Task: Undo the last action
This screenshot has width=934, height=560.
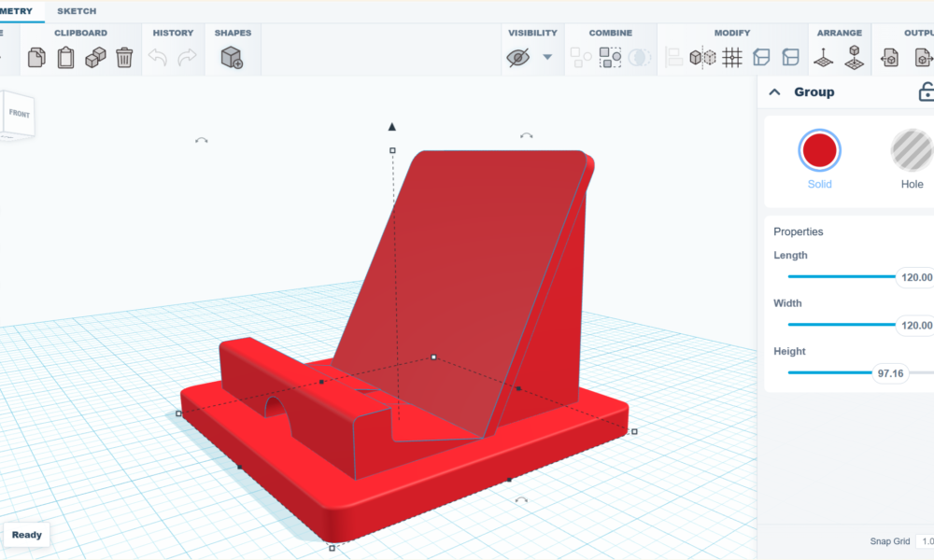Action: click(x=158, y=57)
